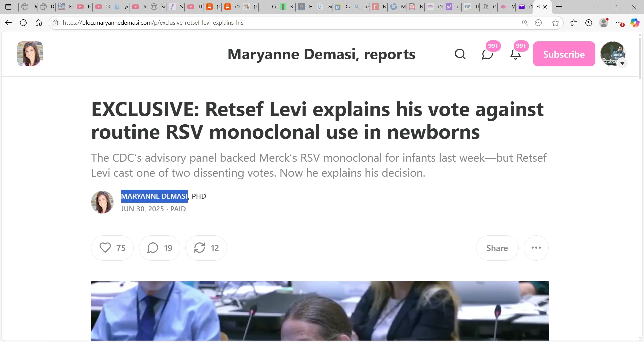The height and width of the screenshot is (342, 644).
Task: Click the browser refresh icon
Action: (23, 23)
